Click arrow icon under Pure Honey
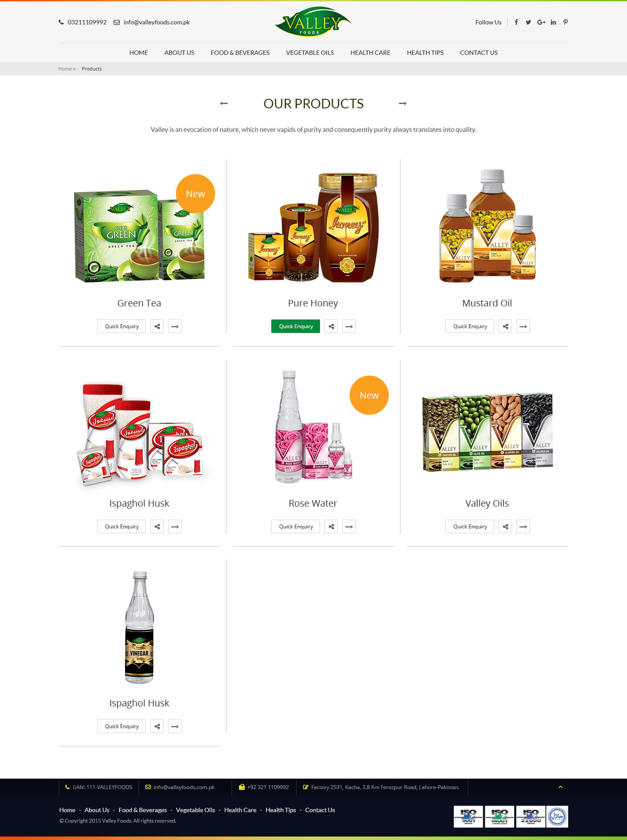Screen dimensions: 627x840 click(x=349, y=326)
